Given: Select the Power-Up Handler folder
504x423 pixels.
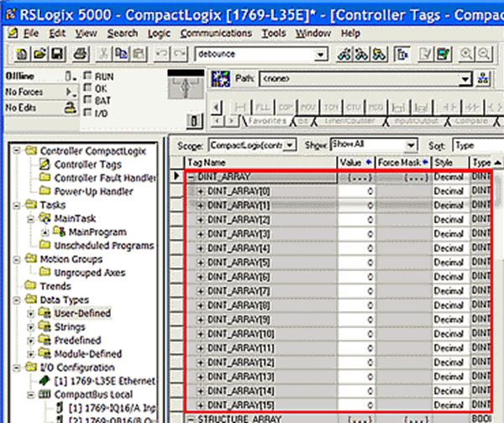Looking at the screenshot, I should (x=93, y=191).
